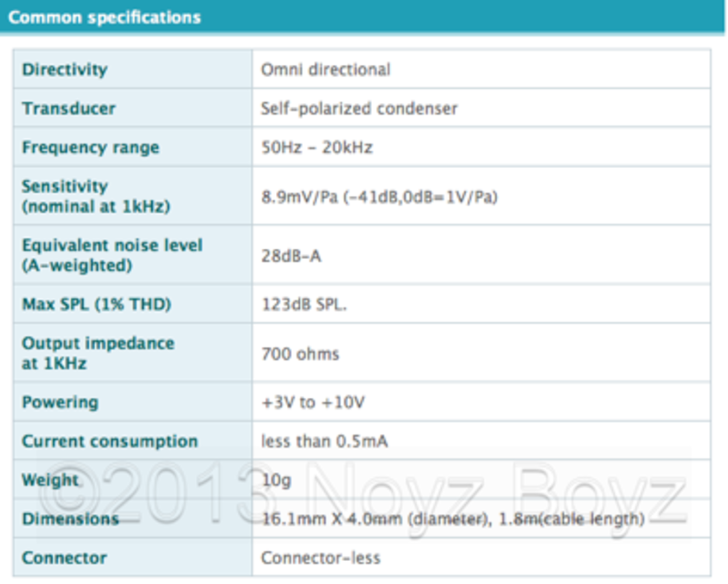Select the Max SPL (1% THD) label
Image resolution: width=728 pixels, height=584 pixels.
(96, 304)
